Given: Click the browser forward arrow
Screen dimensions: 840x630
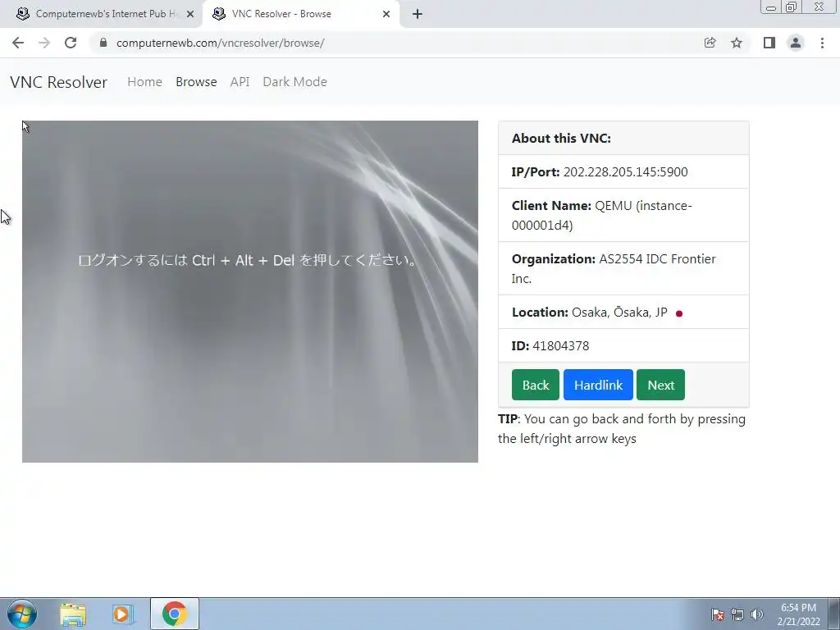Looking at the screenshot, I should 44,43.
